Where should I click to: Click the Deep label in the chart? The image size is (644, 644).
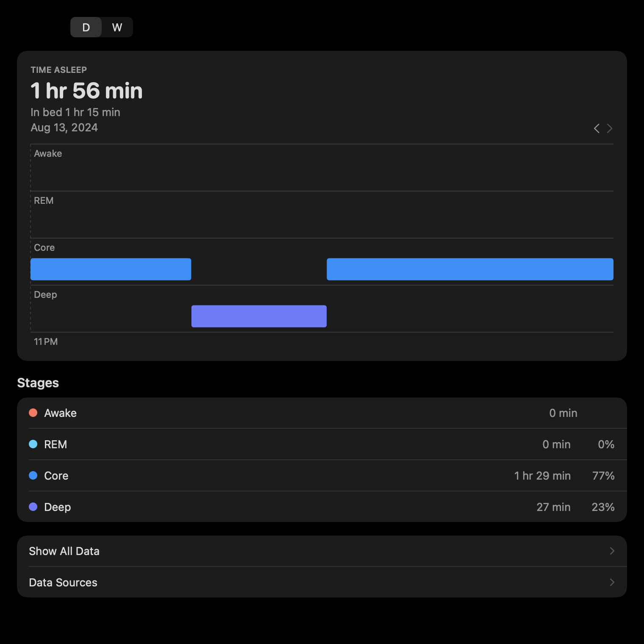[45, 295]
